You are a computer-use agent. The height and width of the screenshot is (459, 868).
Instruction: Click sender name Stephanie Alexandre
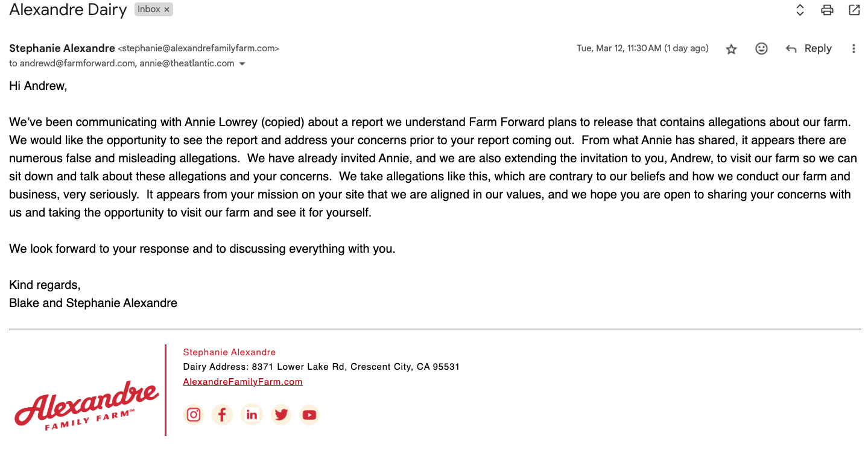click(x=62, y=48)
